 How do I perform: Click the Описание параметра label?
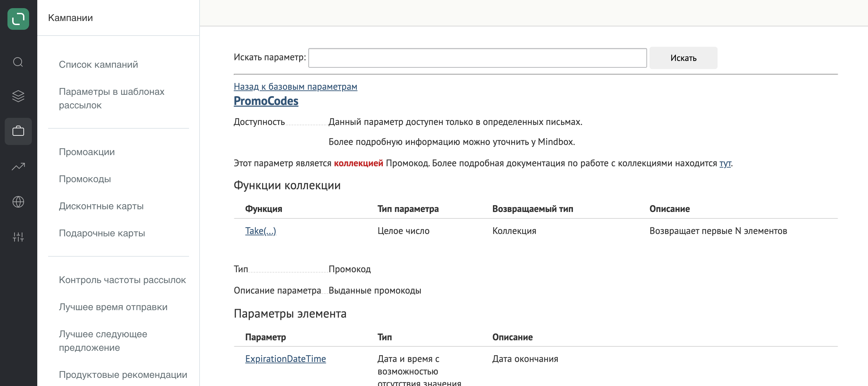[277, 291]
